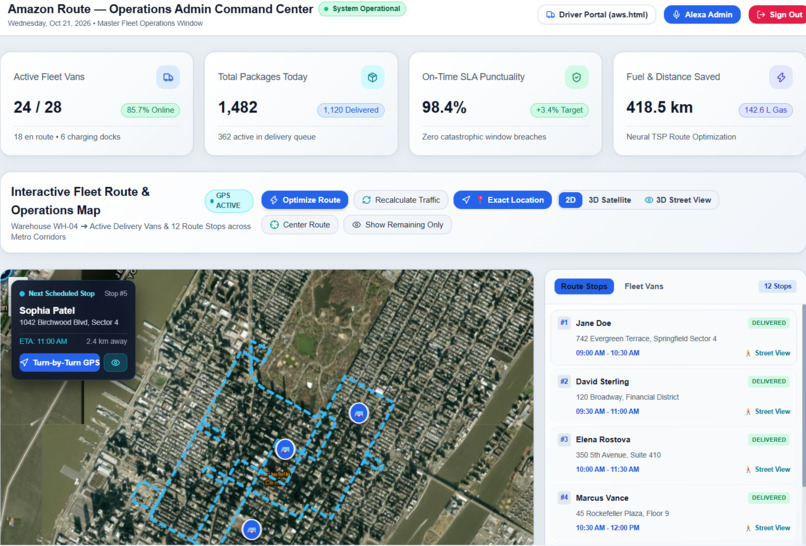Click the van marker in middle of map
Viewport: 806px width, 546px height.
point(285,449)
